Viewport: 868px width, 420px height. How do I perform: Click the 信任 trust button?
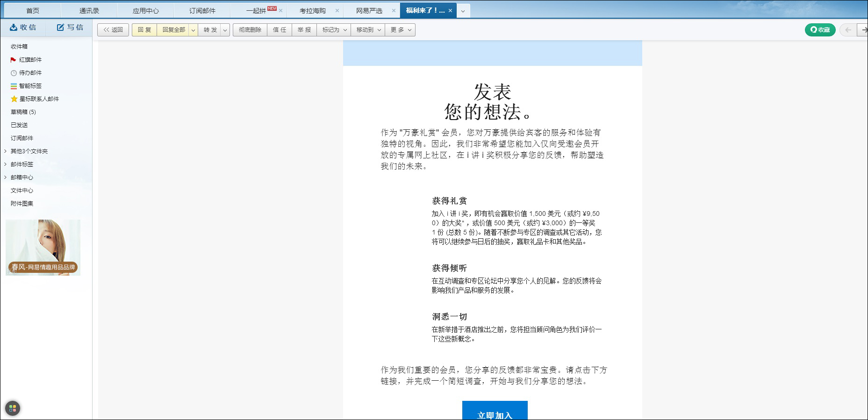click(x=280, y=30)
